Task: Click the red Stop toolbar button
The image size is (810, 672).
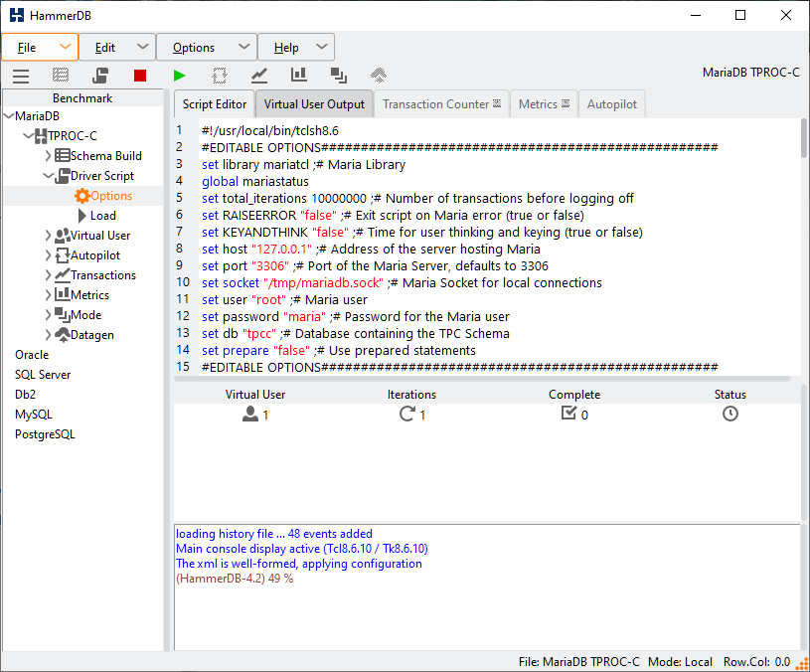Action: [x=140, y=76]
